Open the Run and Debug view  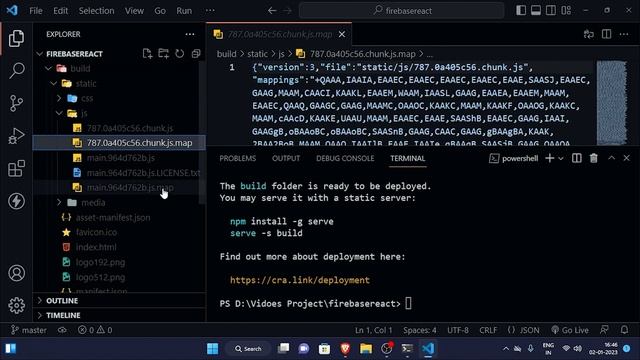click(x=16, y=136)
